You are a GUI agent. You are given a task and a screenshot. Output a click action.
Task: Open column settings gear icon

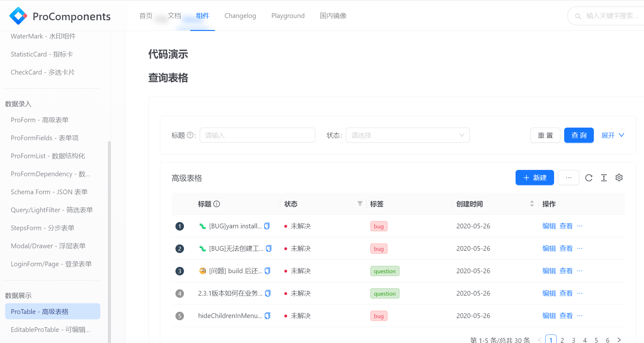click(619, 178)
